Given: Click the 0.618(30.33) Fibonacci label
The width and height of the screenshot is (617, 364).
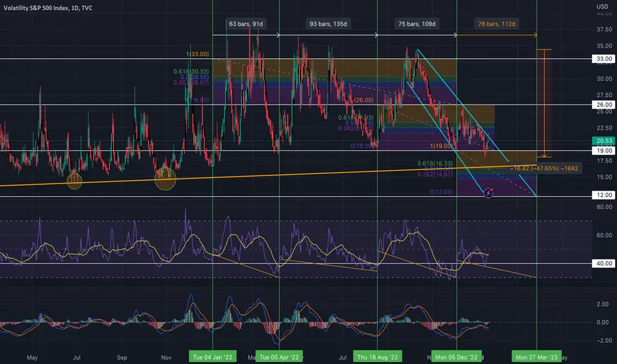Looking at the screenshot, I should click(191, 71).
